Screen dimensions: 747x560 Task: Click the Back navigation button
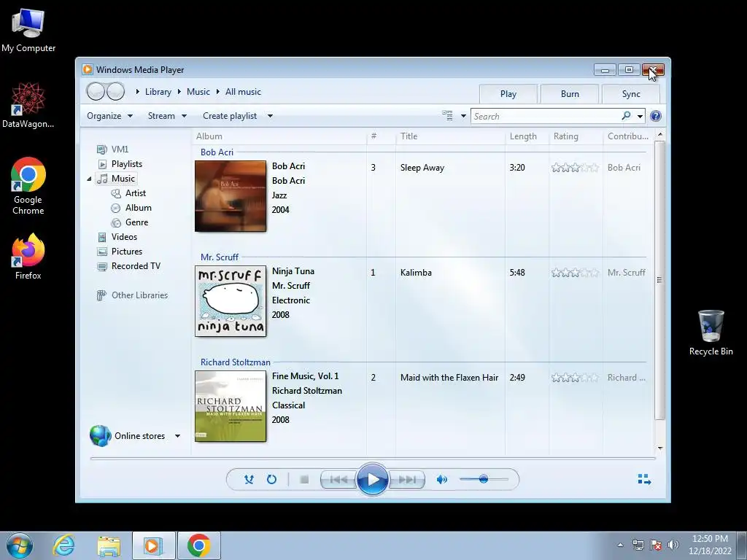[96, 91]
